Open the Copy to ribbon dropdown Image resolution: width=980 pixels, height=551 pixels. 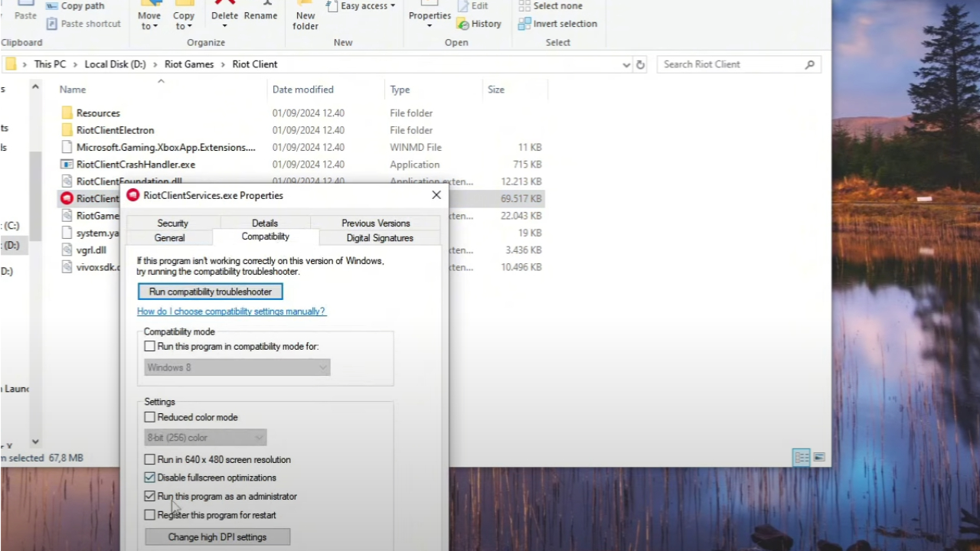pos(184,17)
